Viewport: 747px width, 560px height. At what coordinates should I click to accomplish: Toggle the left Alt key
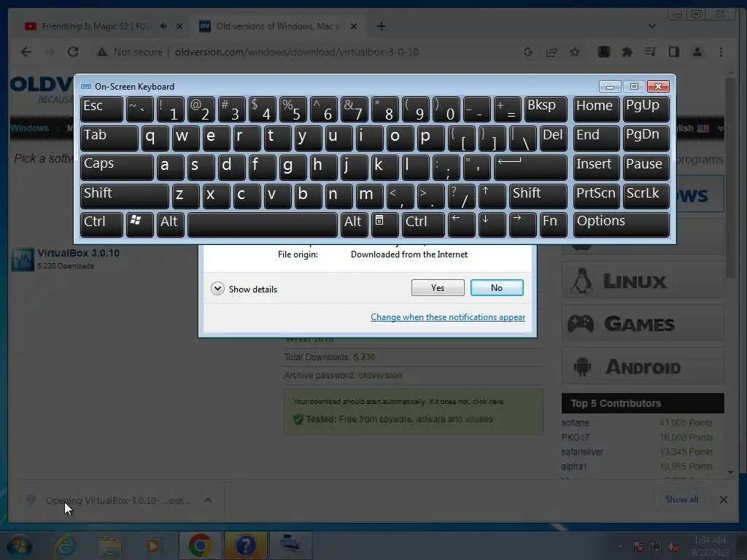(x=171, y=225)
